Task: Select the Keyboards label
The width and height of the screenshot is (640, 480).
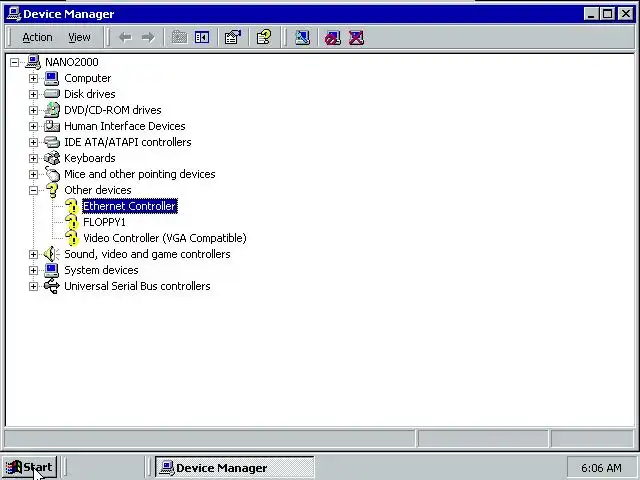Action: point(90,158)
